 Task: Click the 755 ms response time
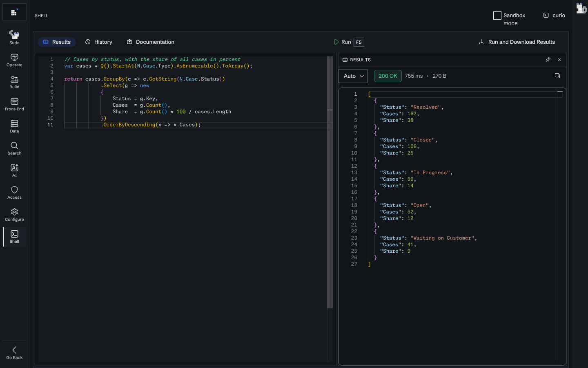pos(414,76)
